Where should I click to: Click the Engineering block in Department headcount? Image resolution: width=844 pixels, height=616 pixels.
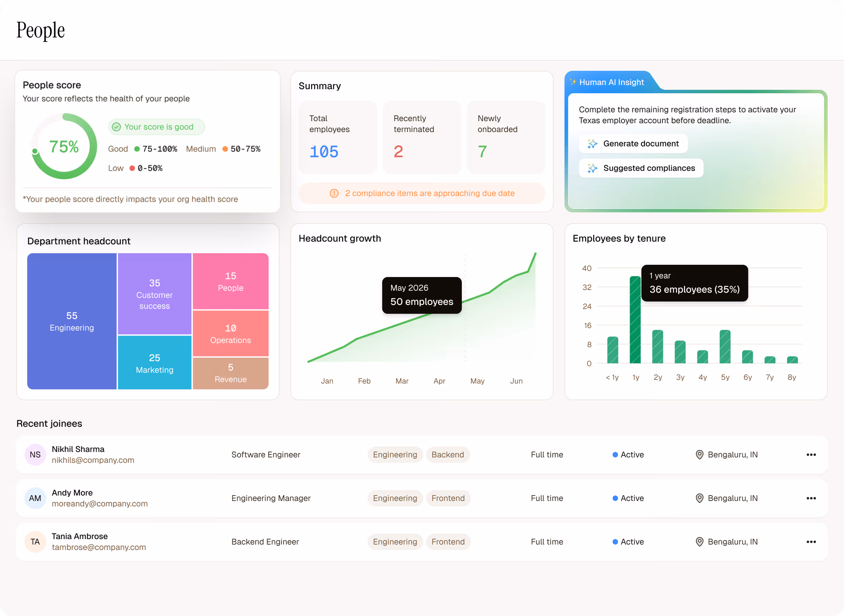pyautogui.click(x=72, y=321)
